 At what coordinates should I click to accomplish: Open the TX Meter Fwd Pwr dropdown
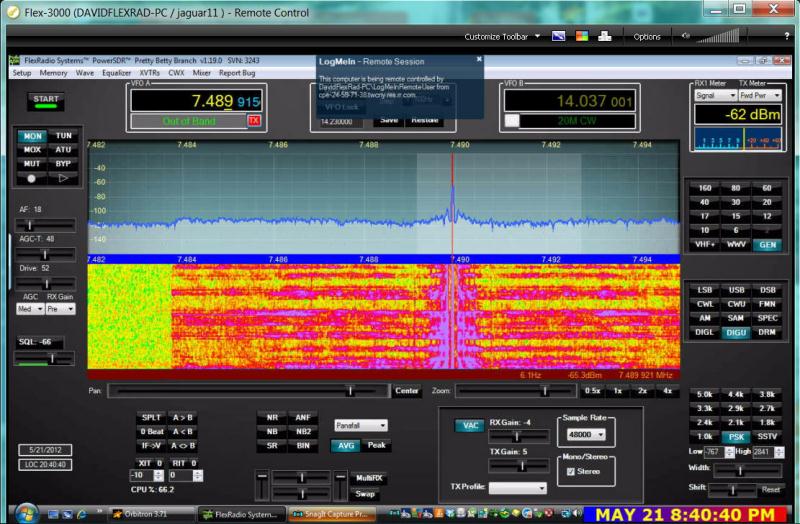760,95
